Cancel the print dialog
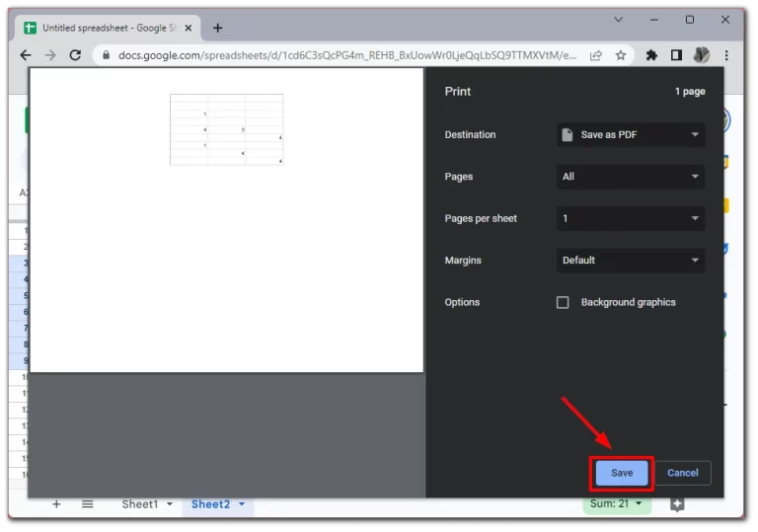This screenshot has height=532, width=758. [x=682, y=473]
